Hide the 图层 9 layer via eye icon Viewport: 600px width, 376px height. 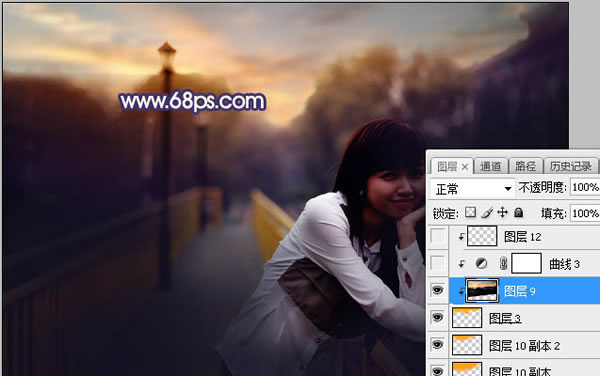pos(437,290)
